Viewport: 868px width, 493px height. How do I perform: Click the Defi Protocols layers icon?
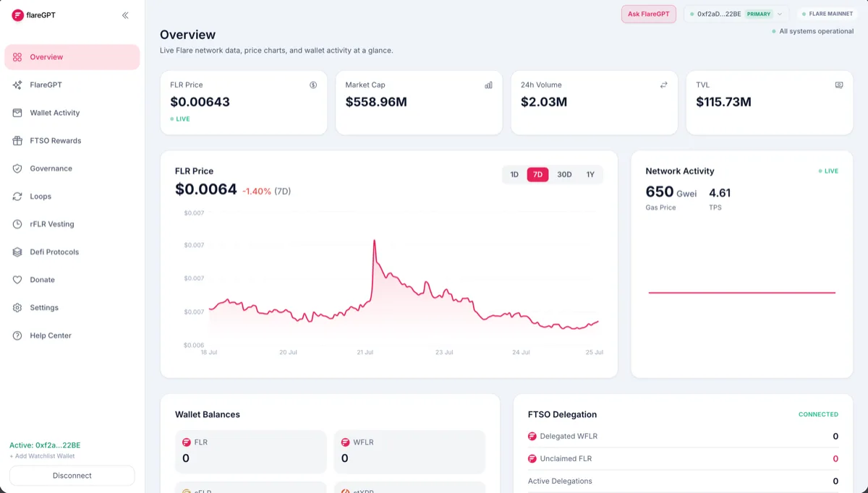click(x=17, y=252)
